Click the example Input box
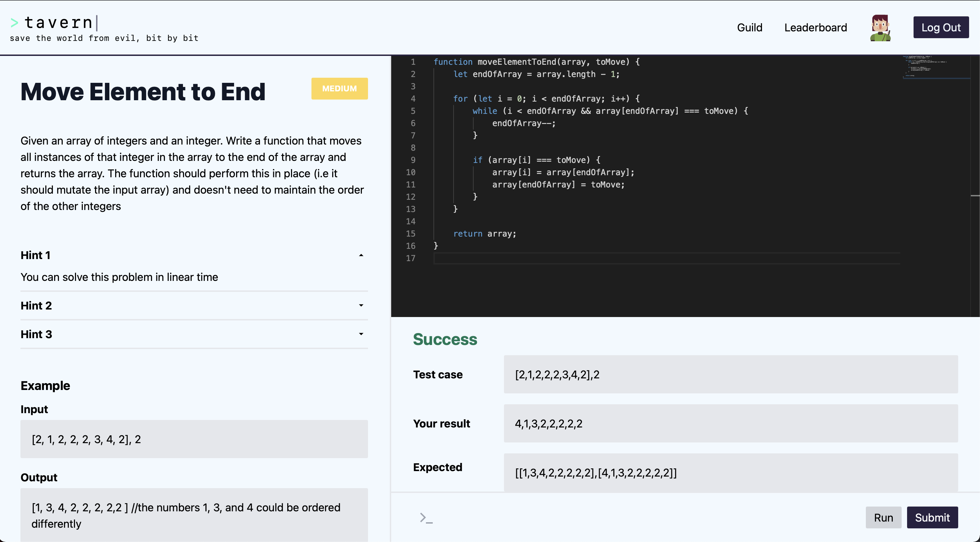Viewport: 980px width, 542px height. pos(194,439)
